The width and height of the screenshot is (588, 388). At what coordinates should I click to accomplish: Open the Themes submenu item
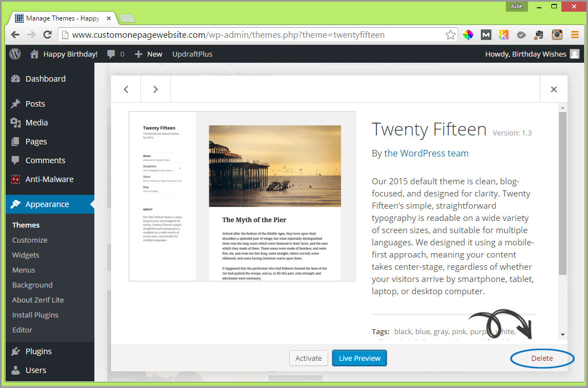click(x=26, y=225)
